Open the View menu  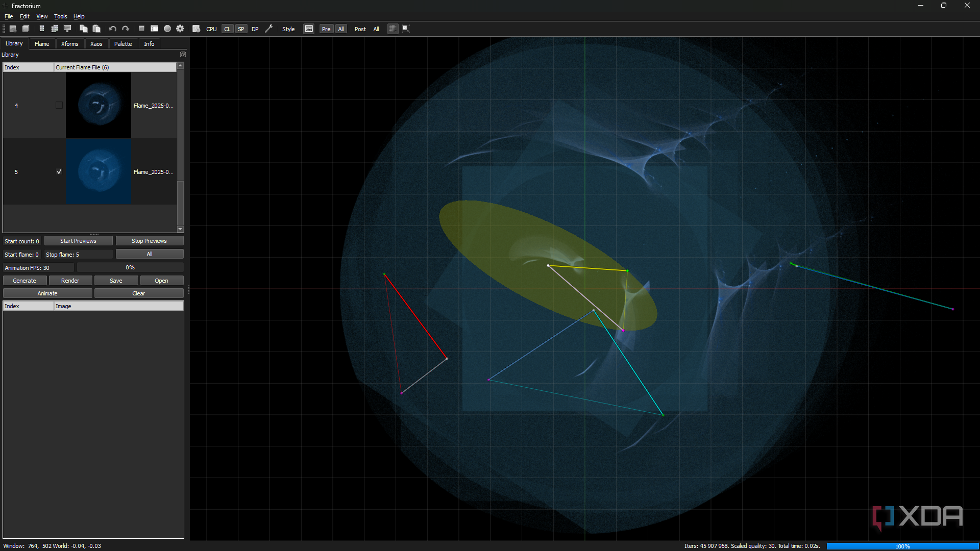coord(42,16)
